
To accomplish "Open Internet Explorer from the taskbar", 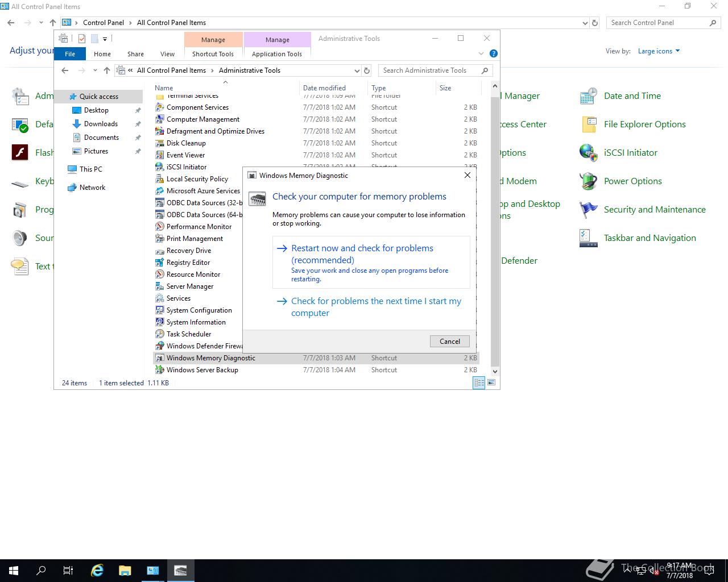I will [x=97, y=571].
